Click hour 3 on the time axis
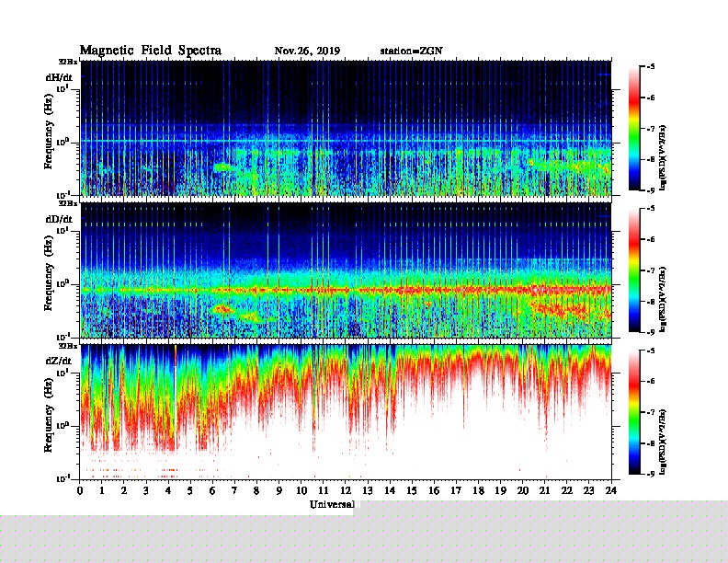The image size is (728, 563). (146, 490)
